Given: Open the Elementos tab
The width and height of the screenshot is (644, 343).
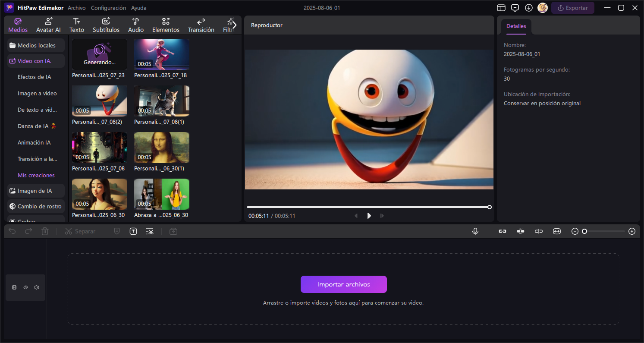Looking at the screenshot, I should coord(166,25).
